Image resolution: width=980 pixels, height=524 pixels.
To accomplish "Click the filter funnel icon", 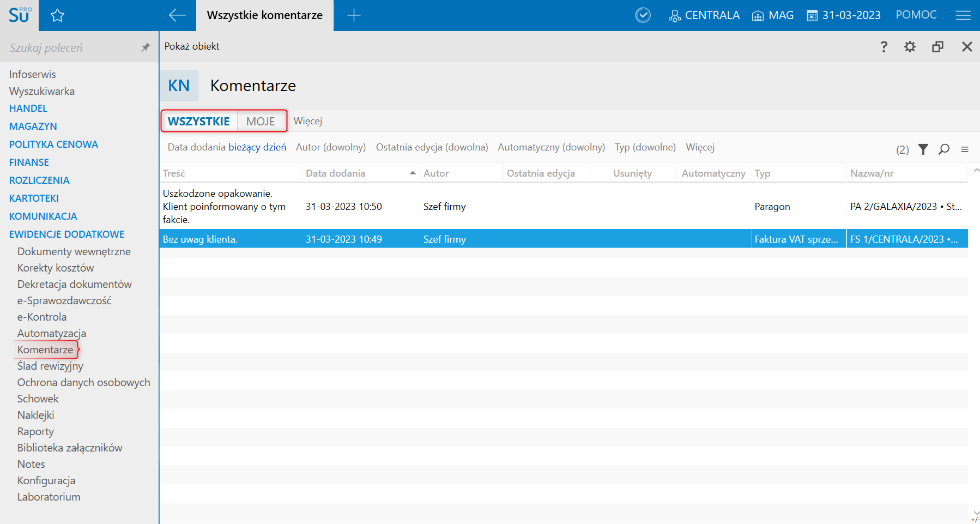I will tap(923, 149).
